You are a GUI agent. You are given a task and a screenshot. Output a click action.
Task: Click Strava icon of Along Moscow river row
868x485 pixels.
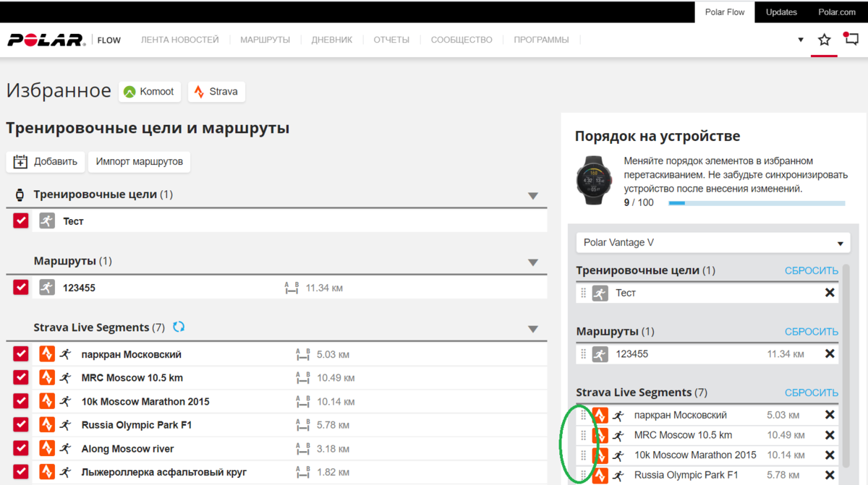coord(47,448)
